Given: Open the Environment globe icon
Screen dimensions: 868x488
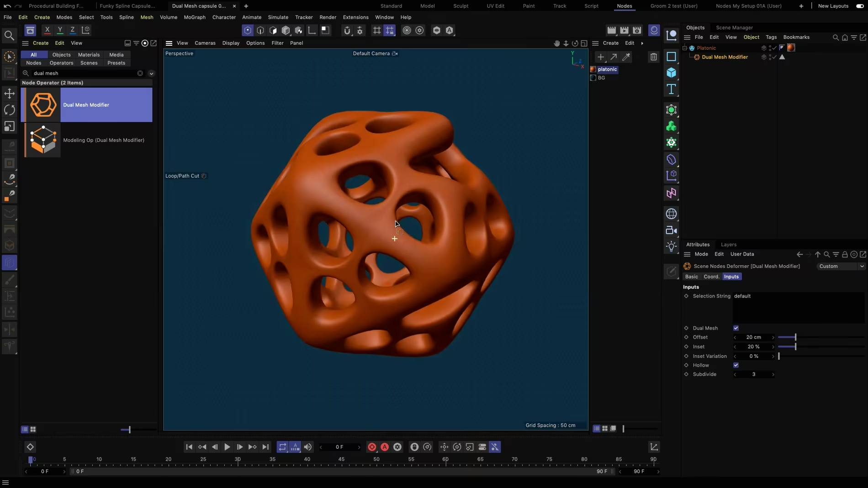Looking at the screenshot, I should pyautogui.click(x=671, y=214).
